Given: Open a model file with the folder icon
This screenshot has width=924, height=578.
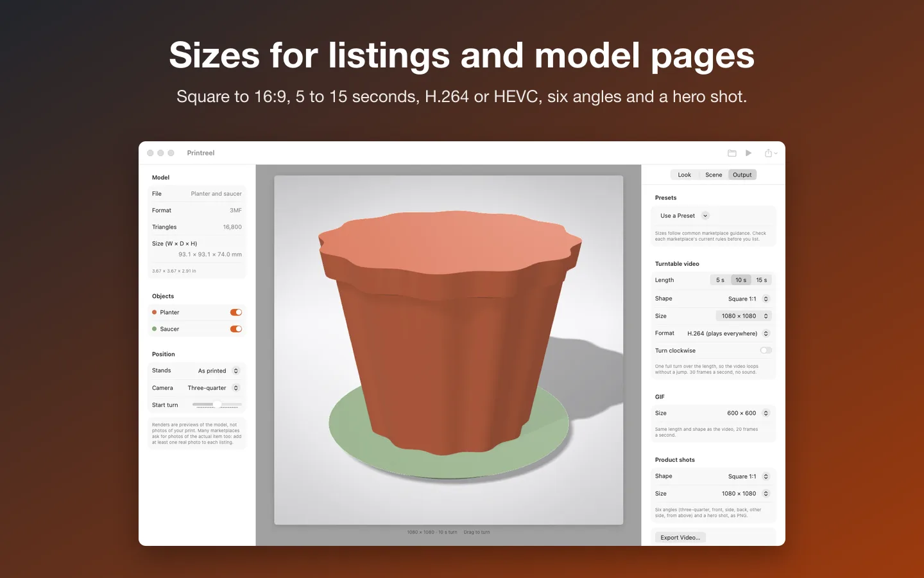Looking at the screenshot, I should pyautogui.click(x=732, y=153).
